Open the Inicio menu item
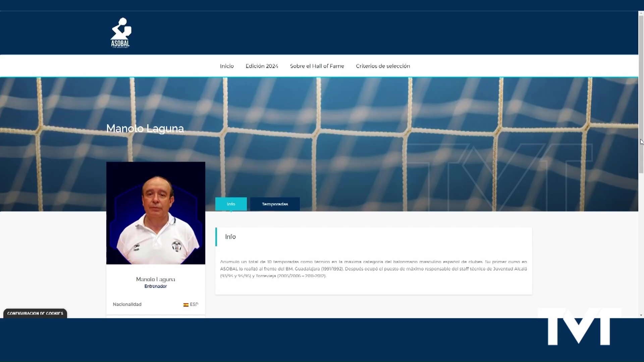 (x=227, y=66)
